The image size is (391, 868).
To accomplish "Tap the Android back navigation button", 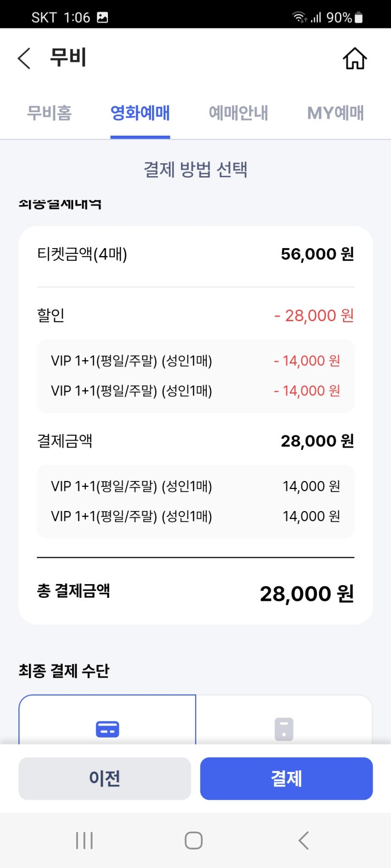I will click(303, 840).
